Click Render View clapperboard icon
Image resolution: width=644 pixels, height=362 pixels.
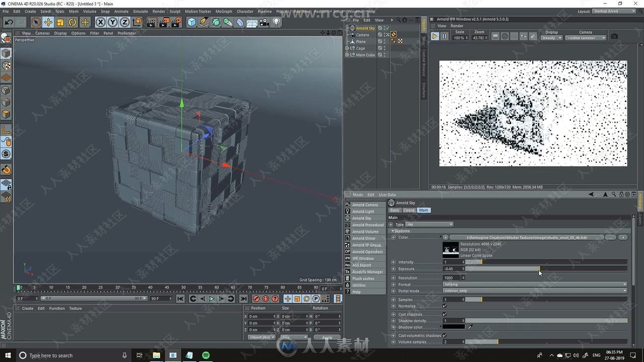click(151, 22)
